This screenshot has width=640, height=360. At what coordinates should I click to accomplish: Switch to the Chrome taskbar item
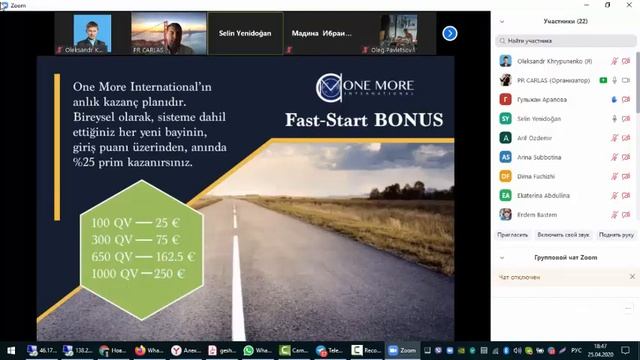(x=113, y=350)
